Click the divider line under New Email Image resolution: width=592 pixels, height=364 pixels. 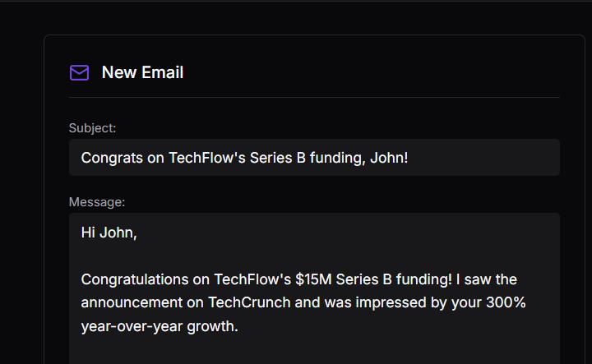coord(314,97)
